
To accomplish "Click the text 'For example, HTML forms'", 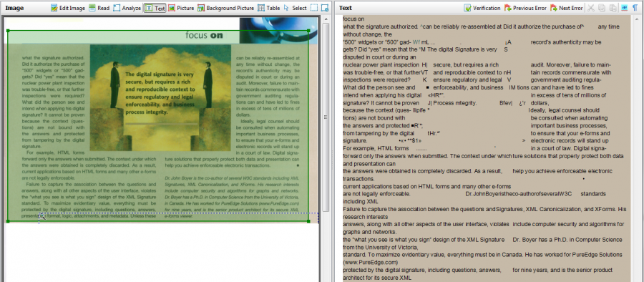I will [376, 148].
